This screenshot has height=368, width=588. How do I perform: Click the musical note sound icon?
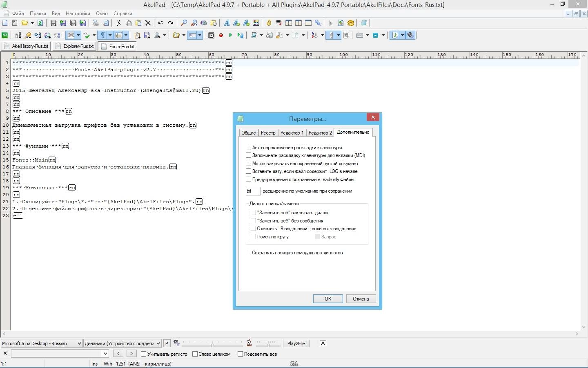tap(395, 35)
